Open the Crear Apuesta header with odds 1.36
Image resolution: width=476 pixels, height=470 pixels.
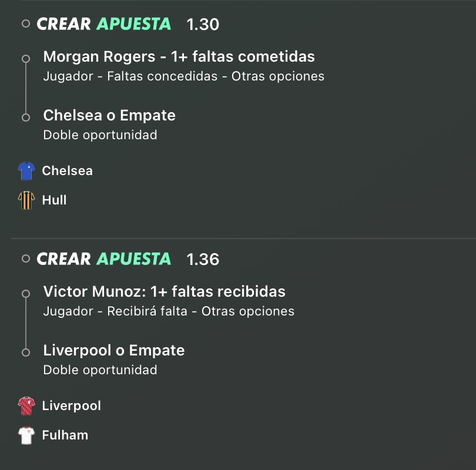pos(128,259)
